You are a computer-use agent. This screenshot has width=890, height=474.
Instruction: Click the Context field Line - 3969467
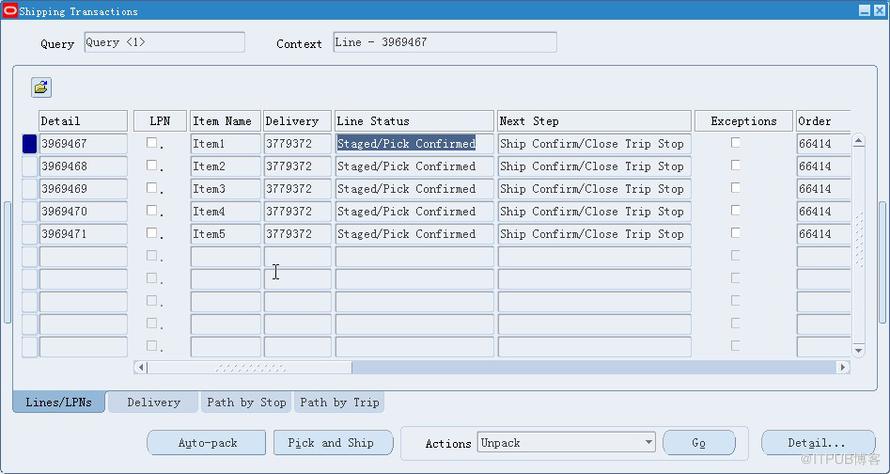pyautogui.click(x=445, y=43)
